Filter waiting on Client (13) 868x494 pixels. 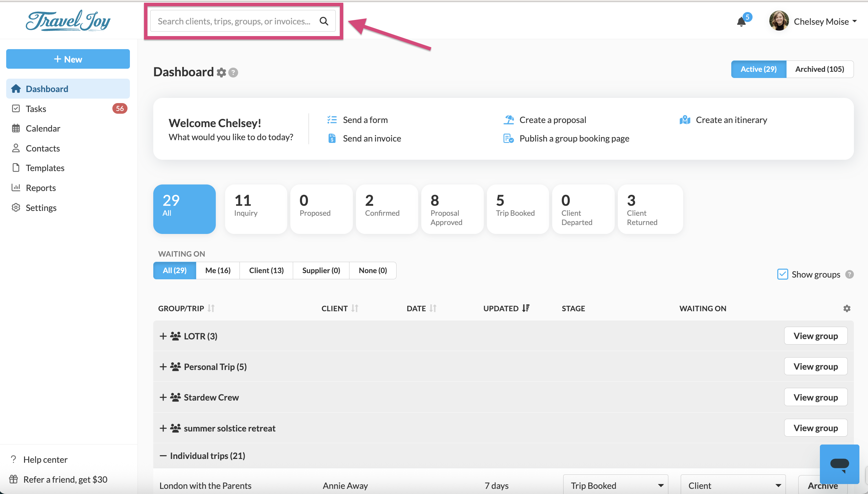point(266,270)
